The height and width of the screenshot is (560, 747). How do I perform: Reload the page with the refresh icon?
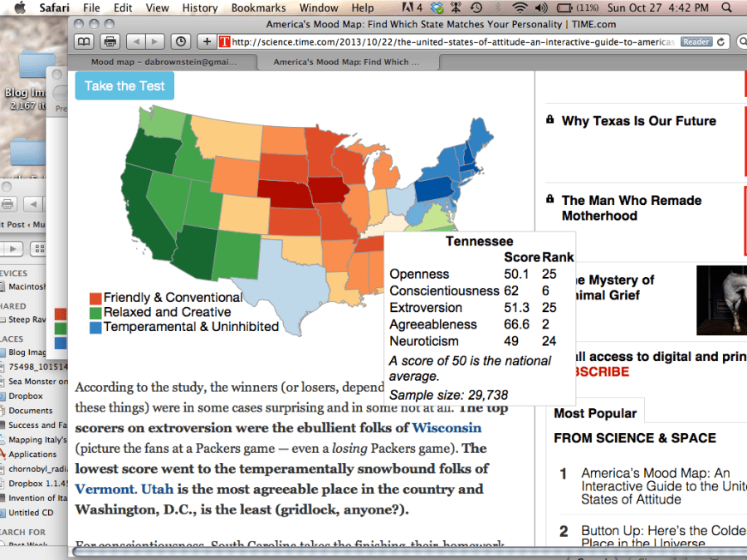coord(720,41)
